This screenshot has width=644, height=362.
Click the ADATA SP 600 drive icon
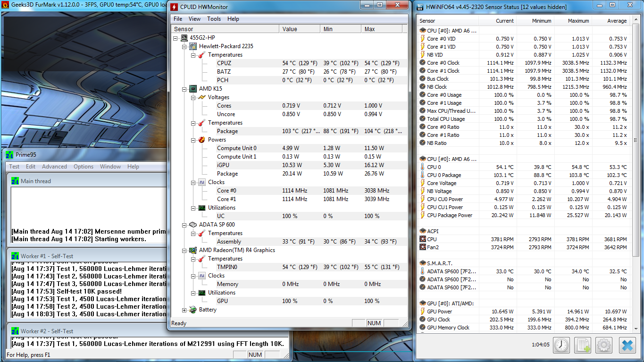[x=193, y=225]
